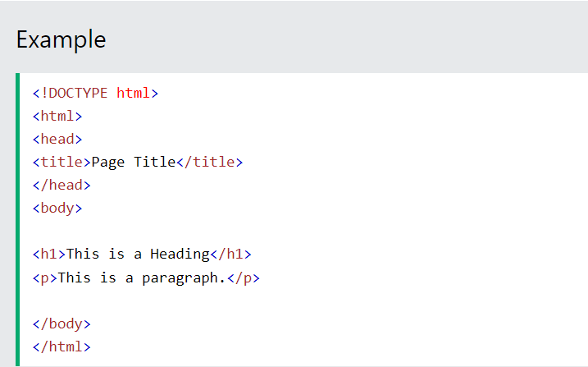Click the opening head tag
The image size is (588, 367).
point(57,140)
